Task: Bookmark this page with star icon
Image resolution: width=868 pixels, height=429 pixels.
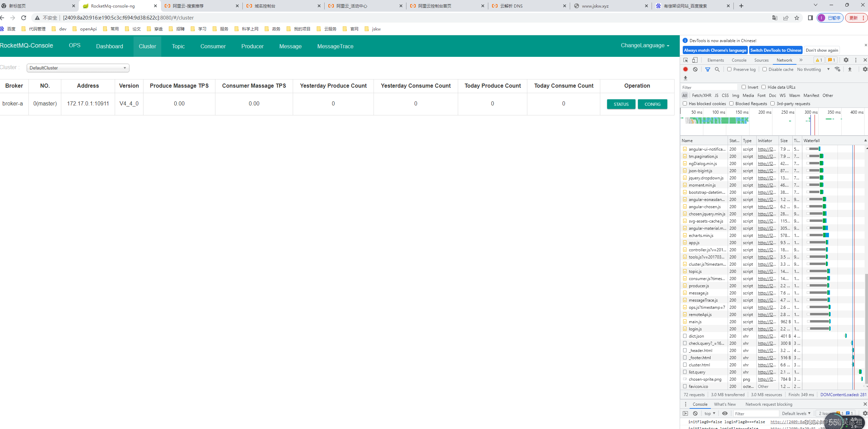Action: (x=797, y=18)
